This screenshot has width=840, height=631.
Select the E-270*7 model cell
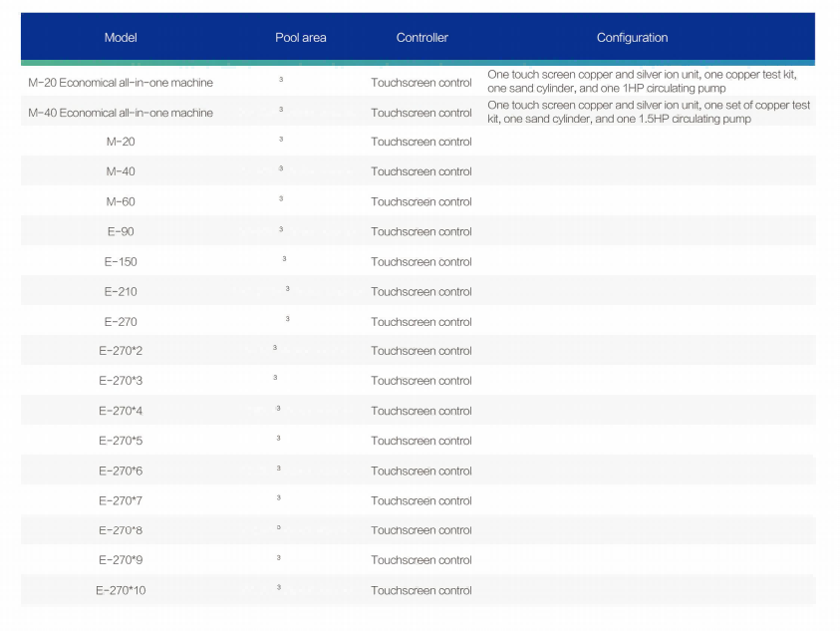click(x=121, y=500)
